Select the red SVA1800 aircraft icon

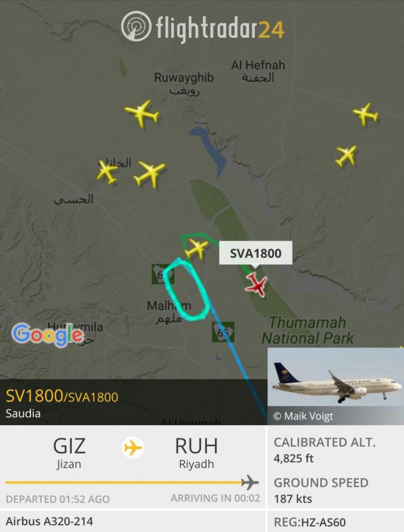click(256, 284)
